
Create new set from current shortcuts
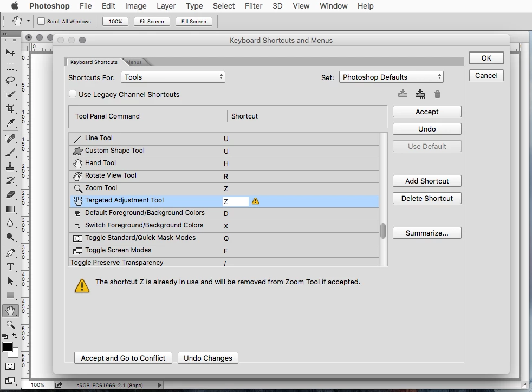click(420, 94)
